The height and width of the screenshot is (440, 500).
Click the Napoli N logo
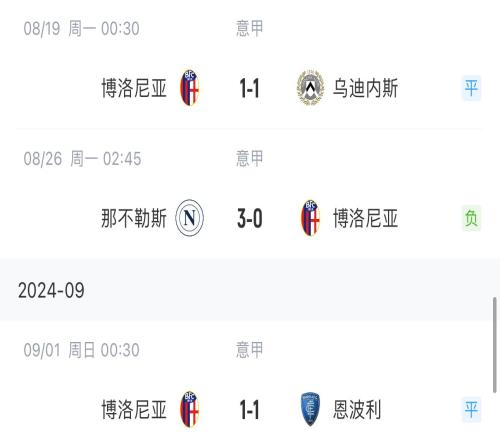(189, 218)
